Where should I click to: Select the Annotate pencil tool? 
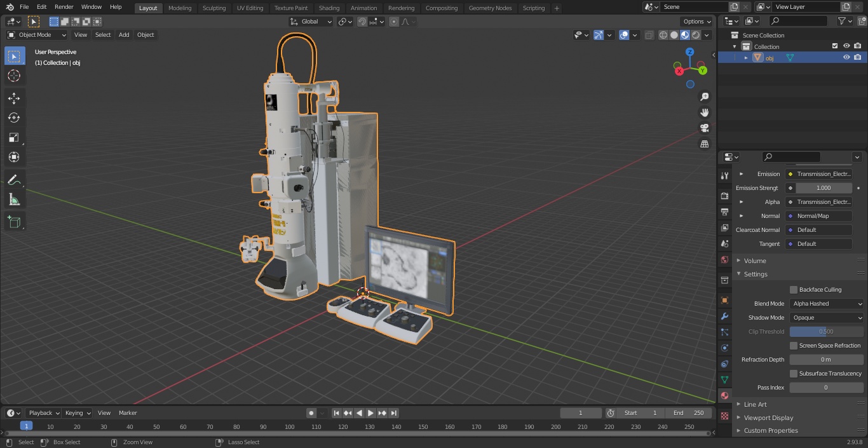pyautogui.click(x=14, y=180)
